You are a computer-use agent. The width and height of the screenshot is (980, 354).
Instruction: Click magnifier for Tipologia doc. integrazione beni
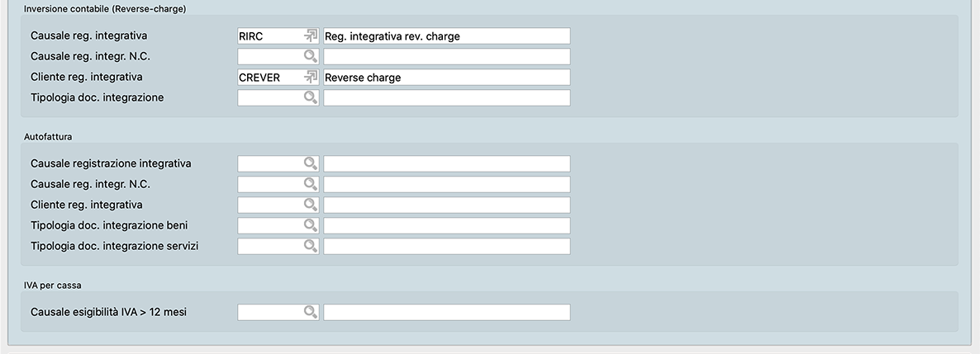[311, 225]
